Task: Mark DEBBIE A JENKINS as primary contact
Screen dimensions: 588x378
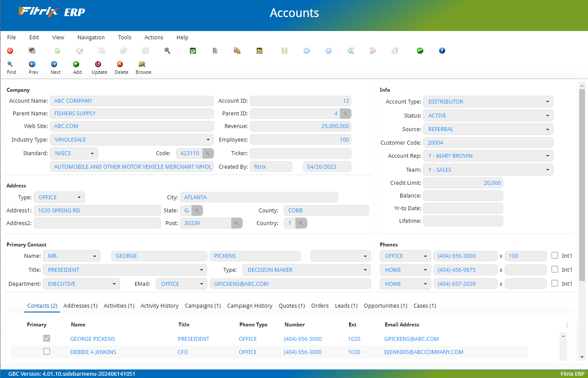Action: coord(46,351)
